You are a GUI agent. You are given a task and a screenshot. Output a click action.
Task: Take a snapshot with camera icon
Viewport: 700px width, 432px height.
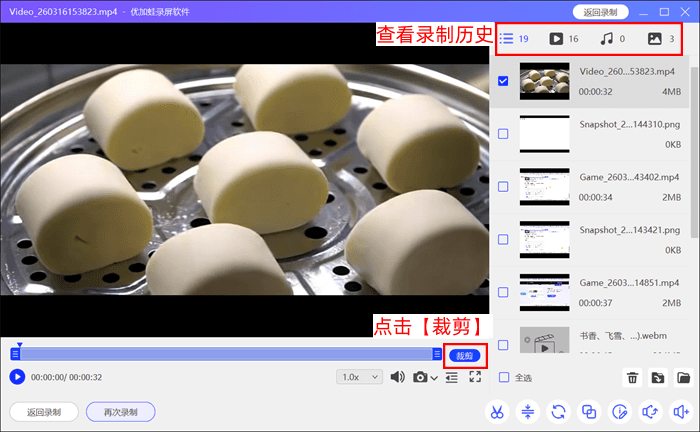point(420,377)
